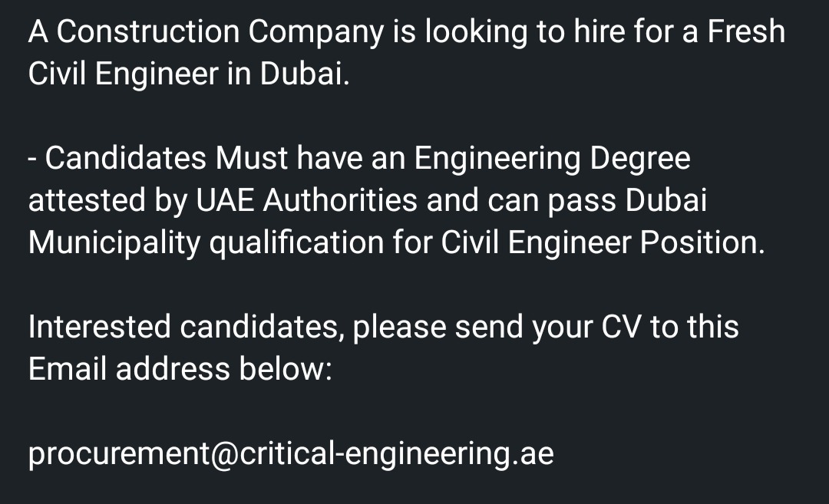Click the "critical-engineering.ae" domain part of the email
This screenshot has height=504, width=829.
coord(397,454)
